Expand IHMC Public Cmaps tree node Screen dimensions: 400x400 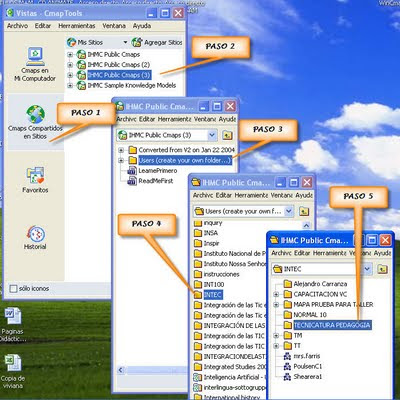70,54
